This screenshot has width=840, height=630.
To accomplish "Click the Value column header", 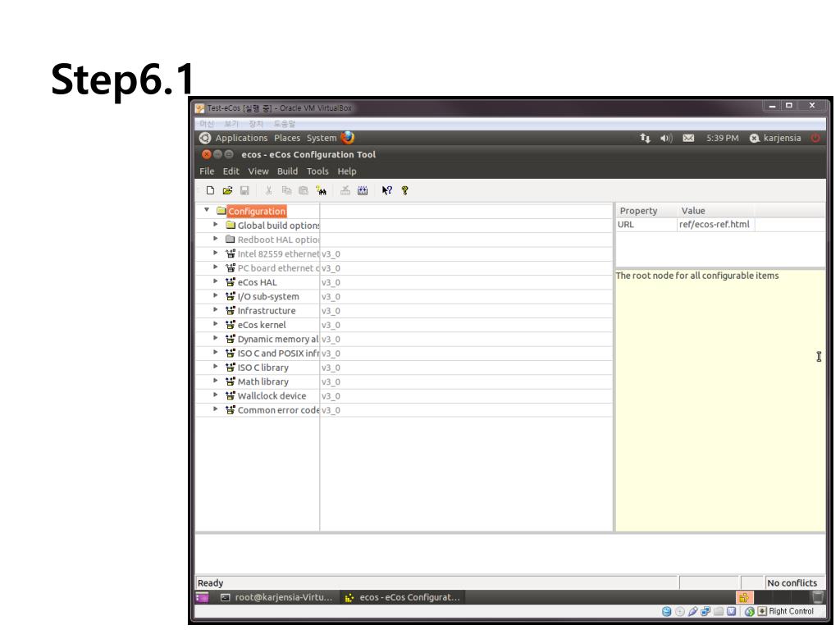I will point(715,211).
